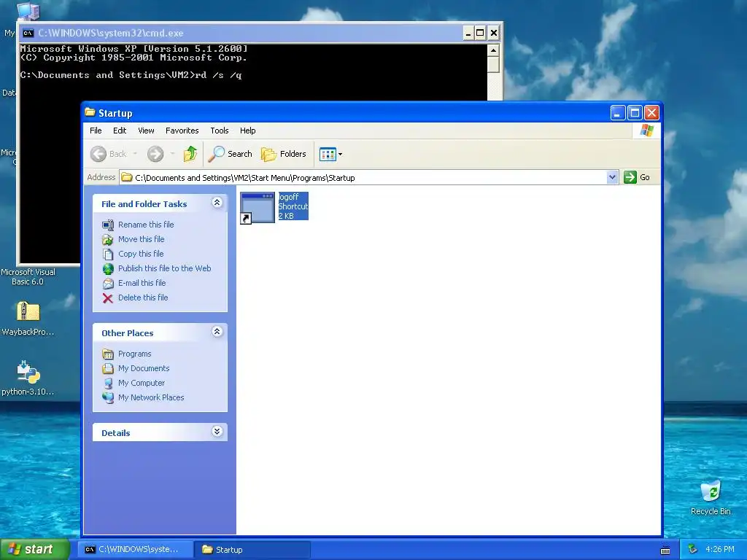This screenshot has height=560, width=747.
Task: Expand the Back history dropdown arrow
Action: [135, 154]
